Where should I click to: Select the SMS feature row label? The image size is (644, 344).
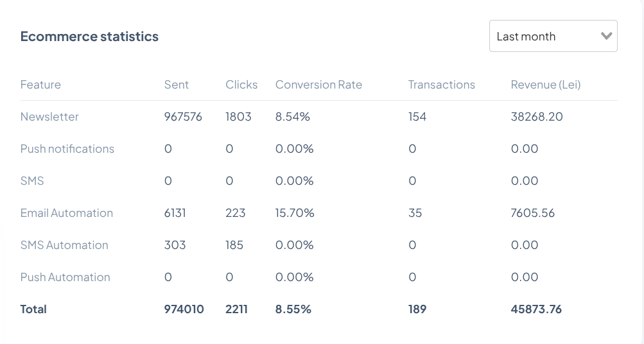32,181
